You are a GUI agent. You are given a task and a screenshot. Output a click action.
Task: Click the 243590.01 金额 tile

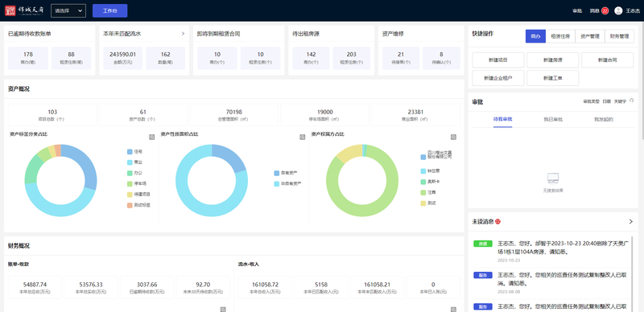[x=123, y=58]
